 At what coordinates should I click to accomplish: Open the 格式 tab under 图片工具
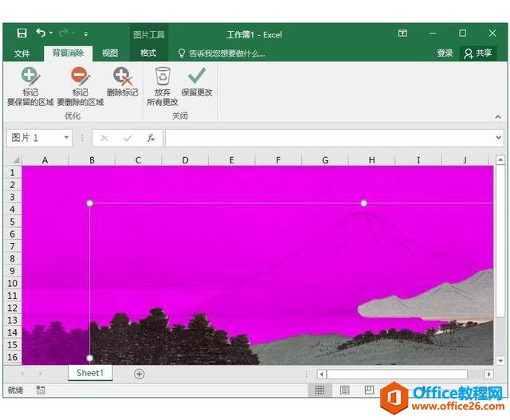pyautogui.click(x=148, y=53)
